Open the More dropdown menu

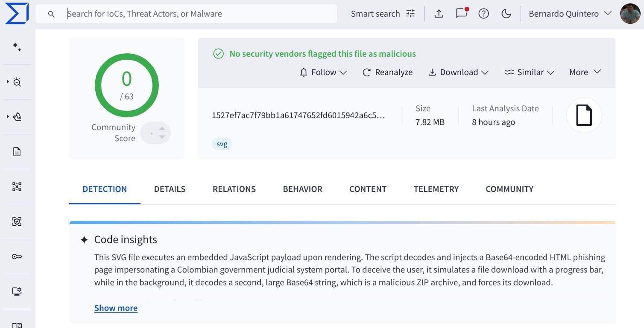(585, 73)
